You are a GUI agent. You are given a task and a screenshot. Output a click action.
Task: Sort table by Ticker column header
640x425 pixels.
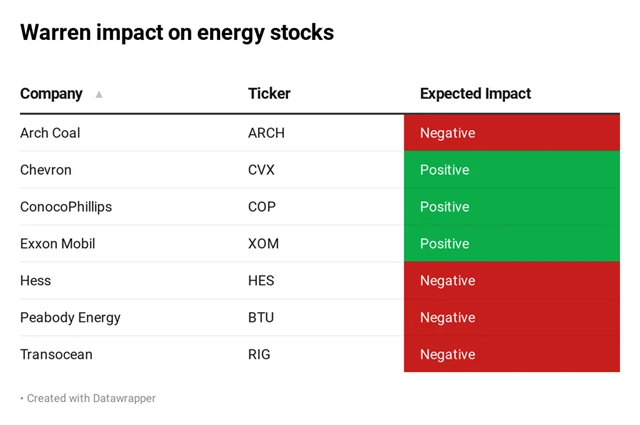[x=269, y=94]
